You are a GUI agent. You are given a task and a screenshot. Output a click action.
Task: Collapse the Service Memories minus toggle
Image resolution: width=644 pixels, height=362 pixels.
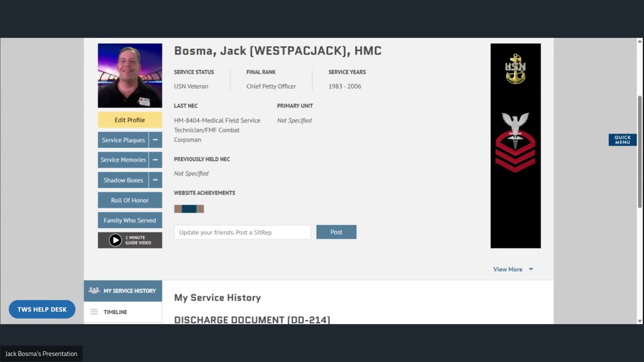[155, 160]
